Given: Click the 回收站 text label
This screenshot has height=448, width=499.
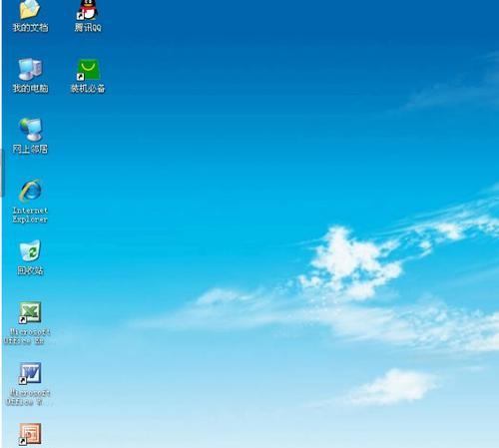Looking at the screenshot, I should [30, 270].
